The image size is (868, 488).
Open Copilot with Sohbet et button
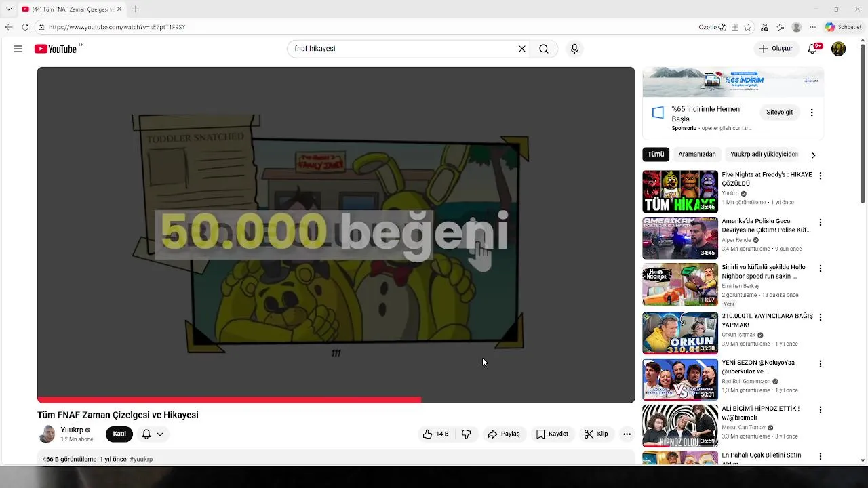pos(843,27)
